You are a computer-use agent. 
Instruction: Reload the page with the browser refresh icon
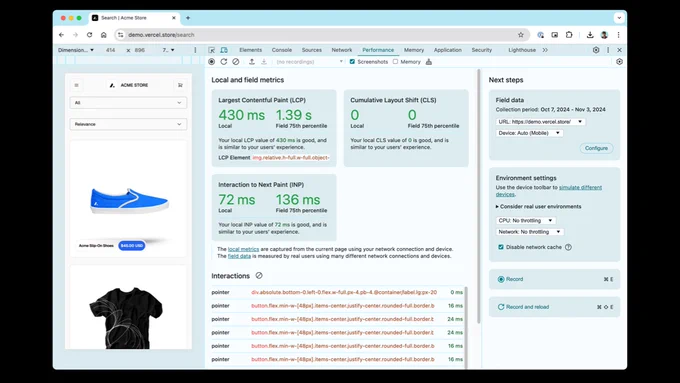(89, 35)
